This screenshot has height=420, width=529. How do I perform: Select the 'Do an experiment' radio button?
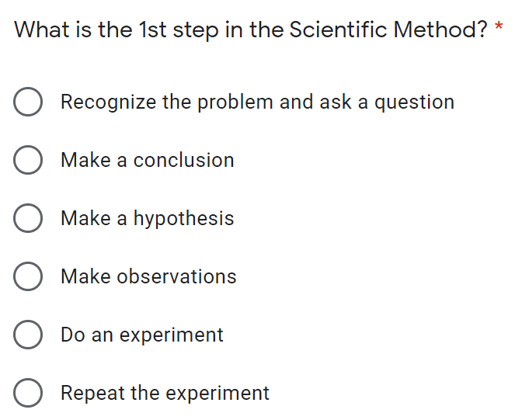coord(28,335)
